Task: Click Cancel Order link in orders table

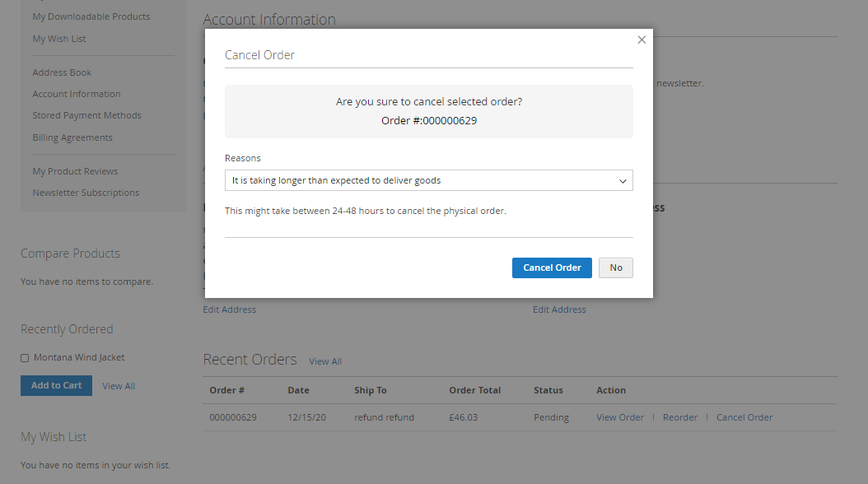Action: tap(744, 417)
